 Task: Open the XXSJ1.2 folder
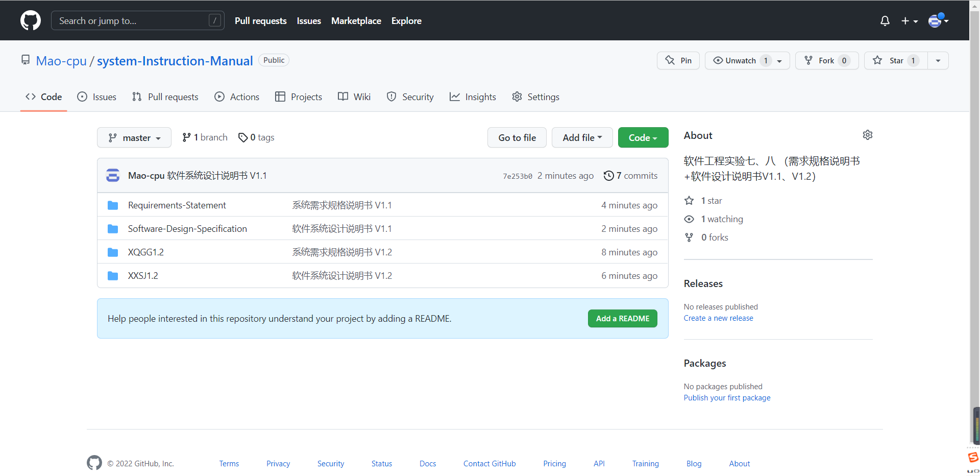click(x=143, y=276)
